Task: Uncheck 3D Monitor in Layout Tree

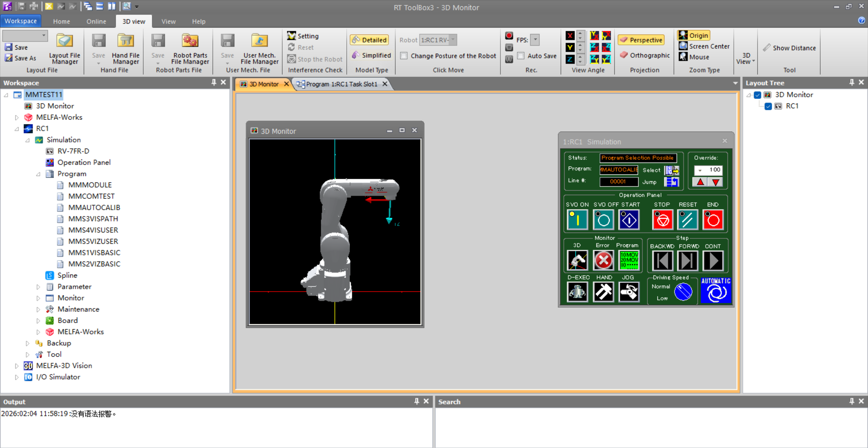Action: (758, 95)
